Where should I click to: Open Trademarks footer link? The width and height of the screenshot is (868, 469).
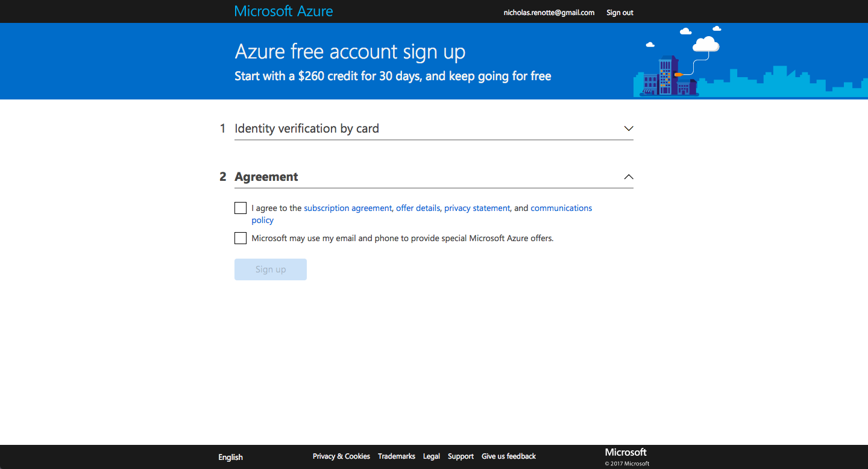point(397,456)
